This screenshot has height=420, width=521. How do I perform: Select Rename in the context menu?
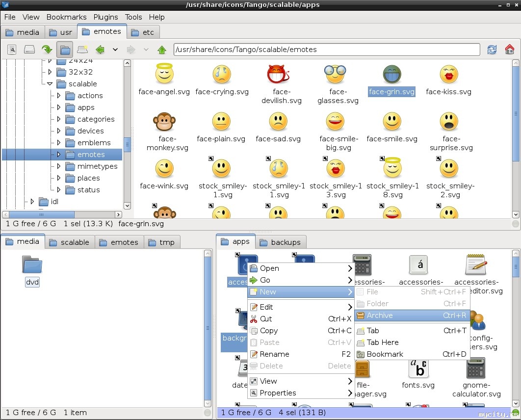274,354
